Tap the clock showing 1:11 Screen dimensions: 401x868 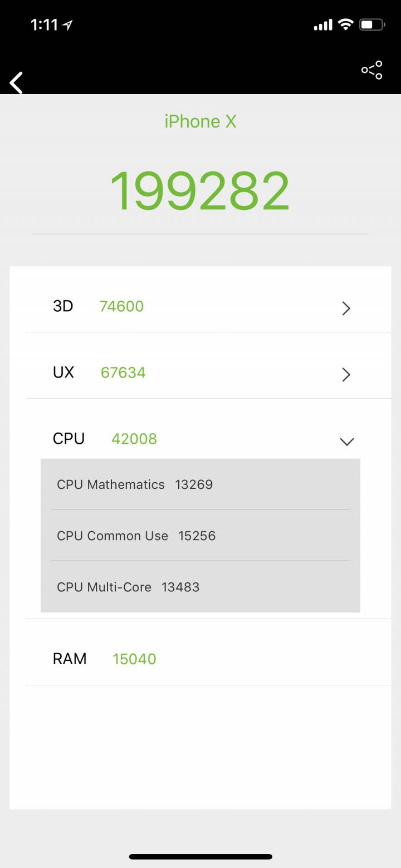coord(44,25)
